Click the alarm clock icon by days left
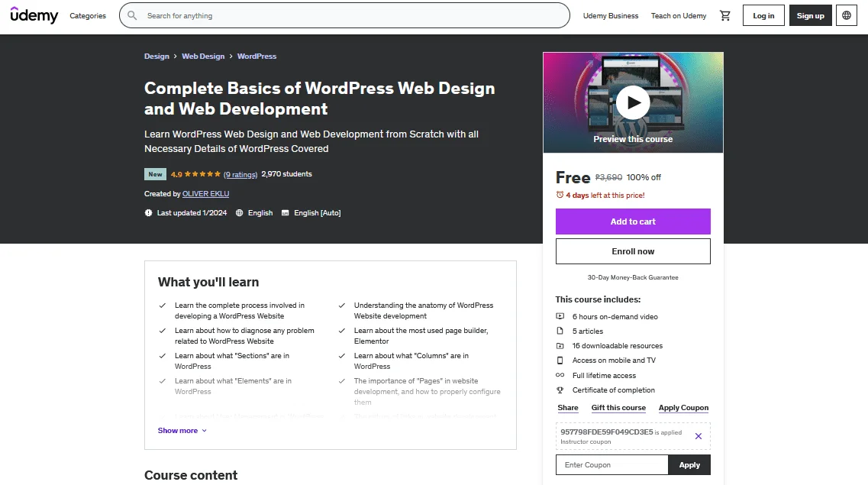Viewport: 868px width, 485px height. [560, 195]
